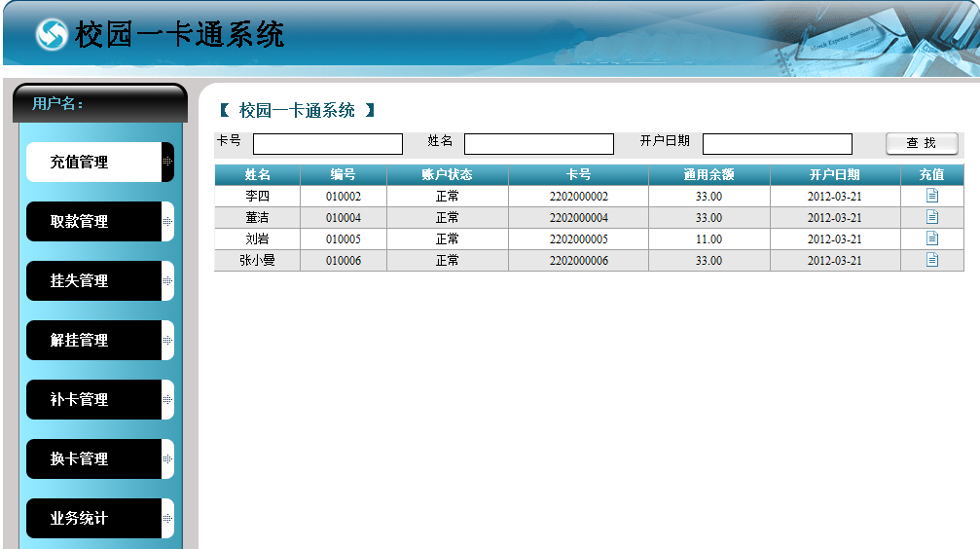This screenshot has width=980, height=549.
Task: Click the number cell 010006
Action: (344, 260)
